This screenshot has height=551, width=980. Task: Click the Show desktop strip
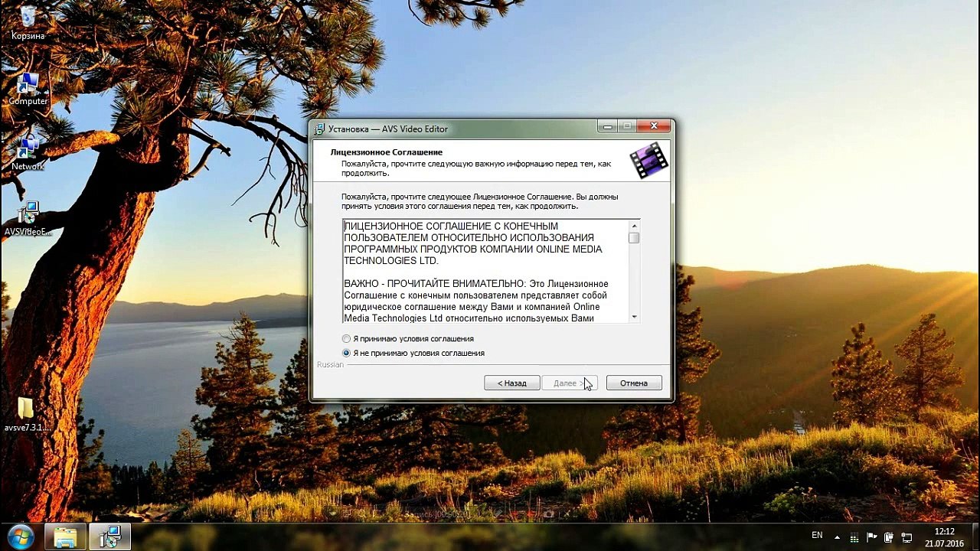pyautogui.click(x=975, y=536)
